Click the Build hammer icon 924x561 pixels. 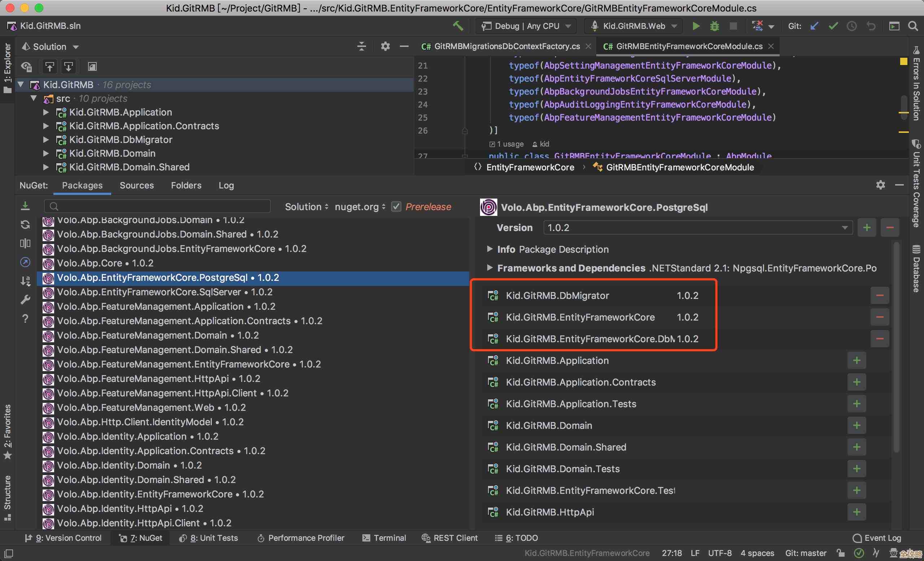point(458,26)
